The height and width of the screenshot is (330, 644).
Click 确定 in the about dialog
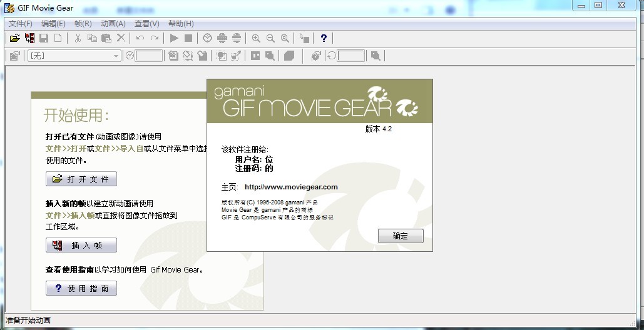[x=401, y=236]
